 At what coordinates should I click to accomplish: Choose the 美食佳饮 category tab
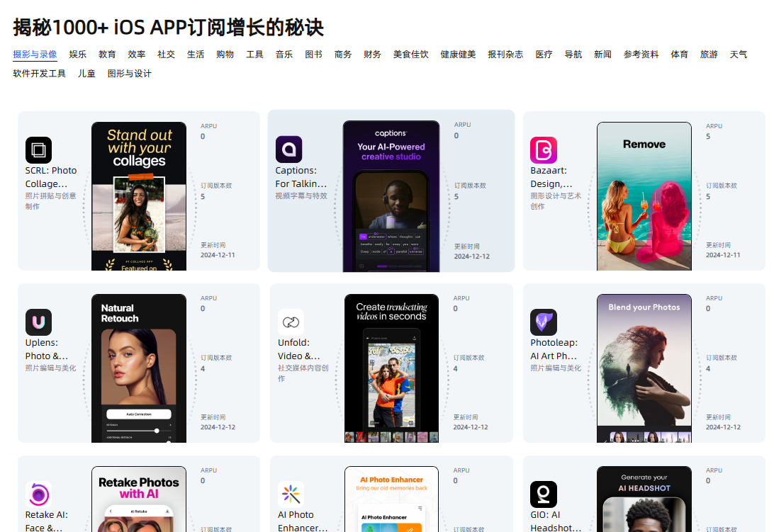pyautogui.click(x=411, y=55)
